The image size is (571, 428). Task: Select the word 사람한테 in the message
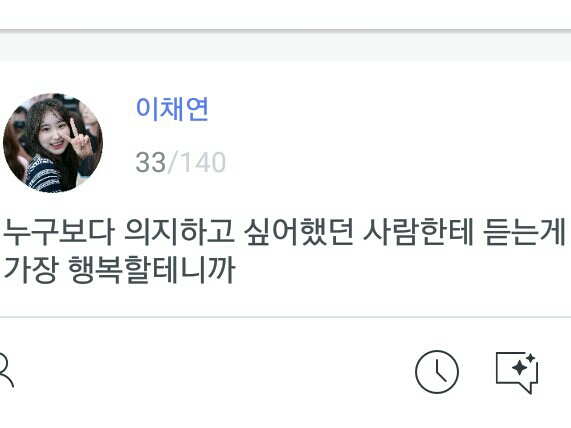418,231
